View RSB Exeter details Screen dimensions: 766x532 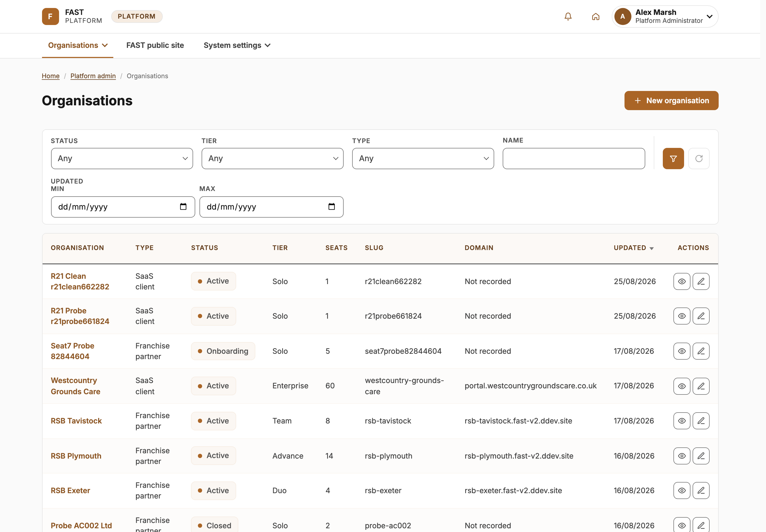coord(682,490)
